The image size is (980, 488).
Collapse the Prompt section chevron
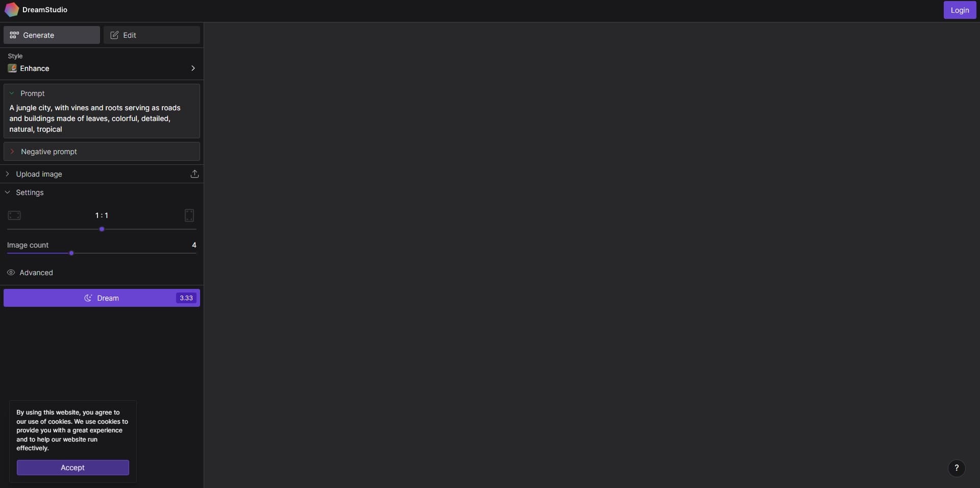coord(12,93)
